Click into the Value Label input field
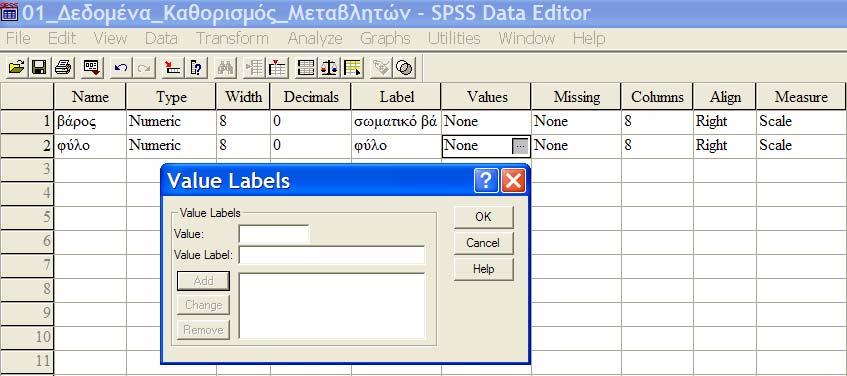 point(332,255)
